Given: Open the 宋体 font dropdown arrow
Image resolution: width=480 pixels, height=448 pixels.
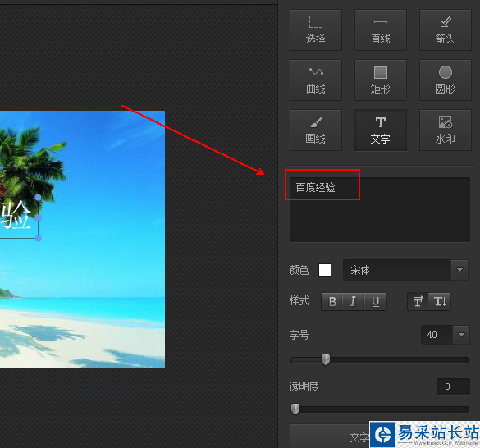Looking at the screenshot, I should point(459,270).
